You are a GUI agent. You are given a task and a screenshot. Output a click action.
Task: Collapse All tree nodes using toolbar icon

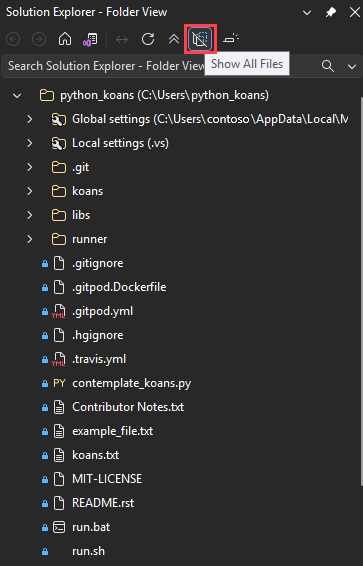(174, 39)
